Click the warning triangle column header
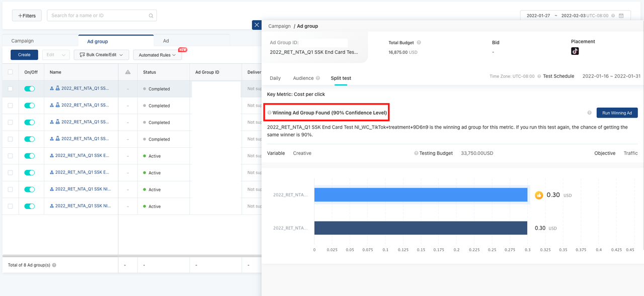Viewport: 644px width, 296px height. tap(128, 72)
